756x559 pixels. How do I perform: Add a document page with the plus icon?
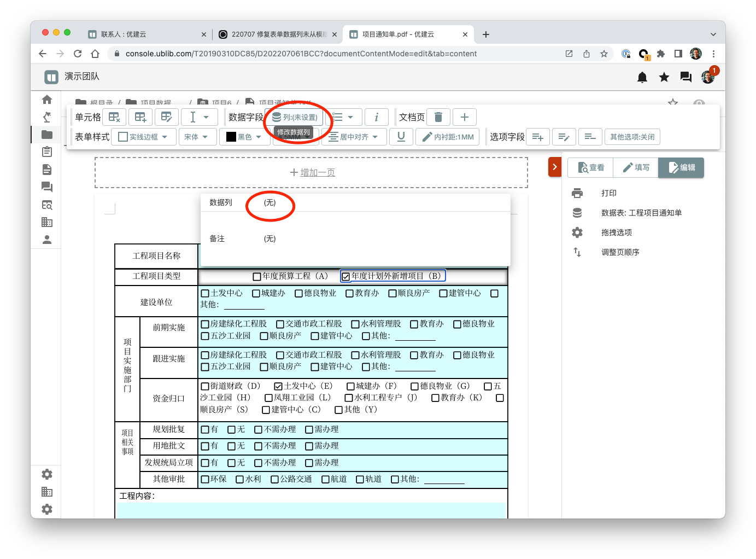pyautogui.click(x=465, y=117)
